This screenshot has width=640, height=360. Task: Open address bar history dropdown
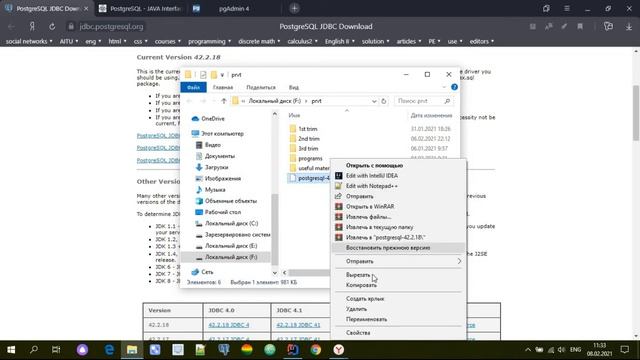point(374,101)
